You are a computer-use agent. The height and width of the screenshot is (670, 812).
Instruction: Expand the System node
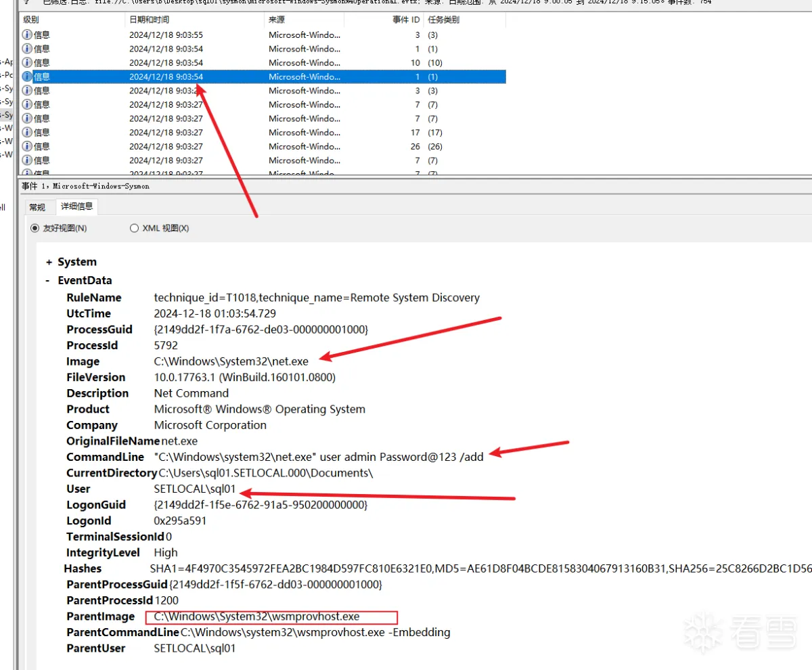[x=49, y=262]
